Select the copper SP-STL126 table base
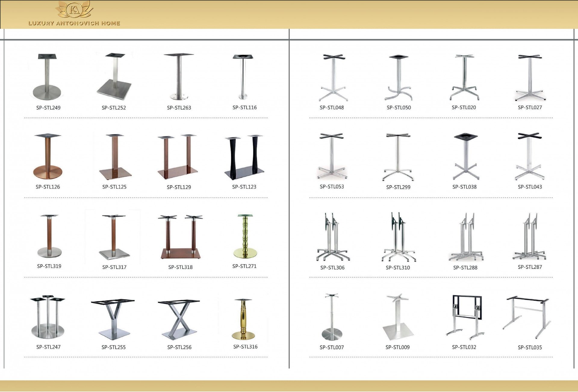 coord(48,157)
